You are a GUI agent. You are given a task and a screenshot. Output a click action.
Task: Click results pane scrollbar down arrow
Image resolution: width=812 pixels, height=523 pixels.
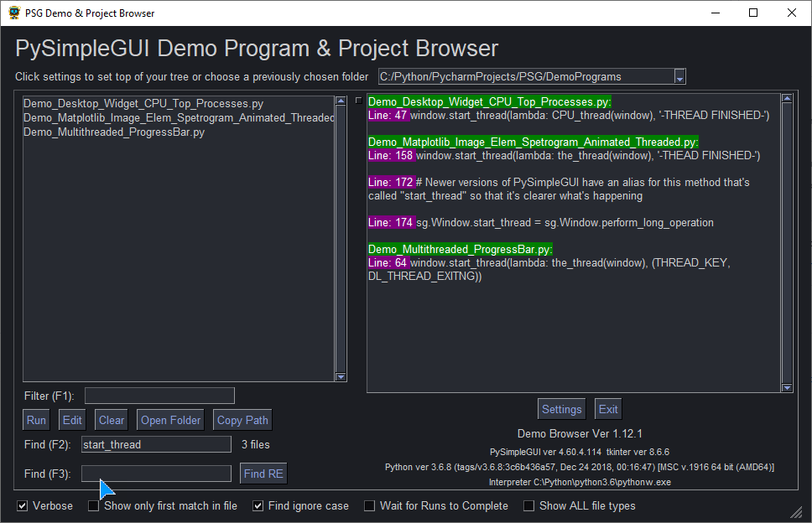pos(787,387)
